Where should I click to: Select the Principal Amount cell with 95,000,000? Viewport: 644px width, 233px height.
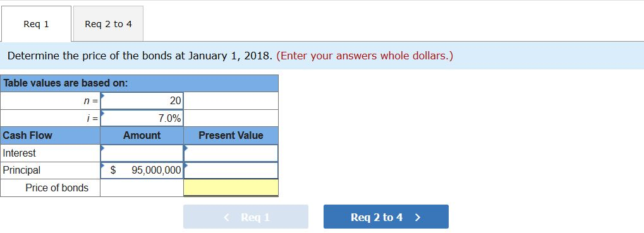[x=142, y=170]
